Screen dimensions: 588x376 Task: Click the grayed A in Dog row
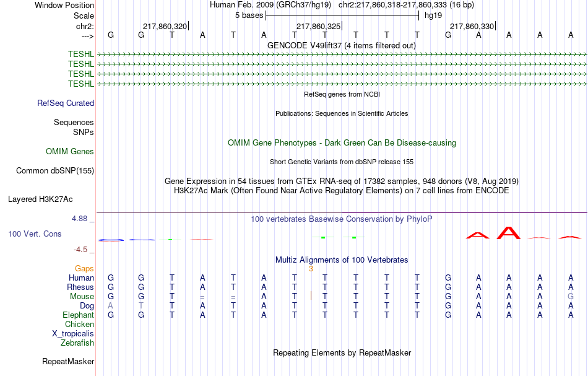tap(110, 306)
